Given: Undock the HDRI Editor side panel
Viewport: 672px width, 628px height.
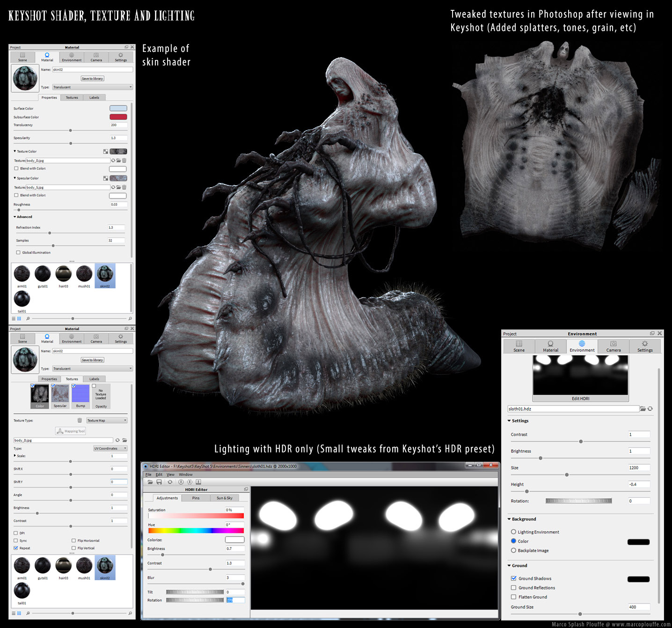Looking at the screenshot, I should [246, 489].
